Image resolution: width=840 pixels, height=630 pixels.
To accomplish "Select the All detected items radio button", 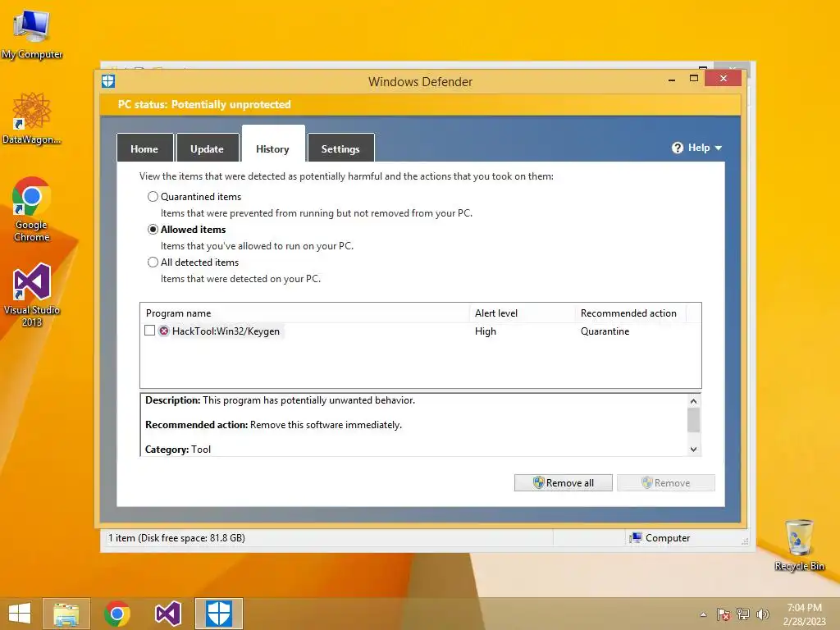I will 153,262.
